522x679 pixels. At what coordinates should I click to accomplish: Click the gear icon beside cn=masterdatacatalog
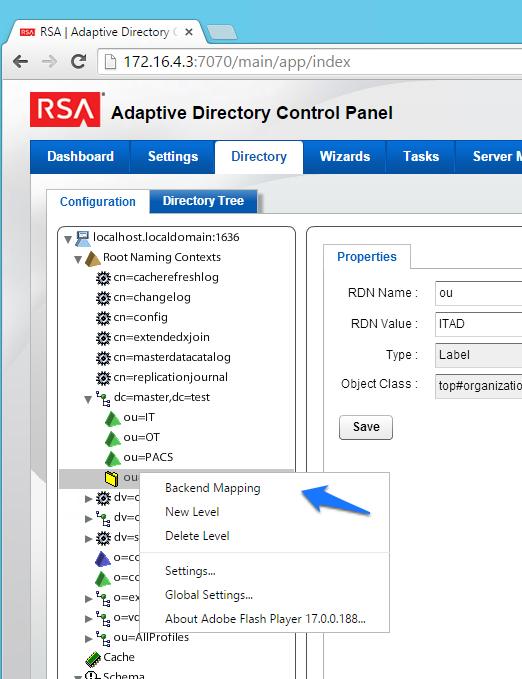[103, 358]
